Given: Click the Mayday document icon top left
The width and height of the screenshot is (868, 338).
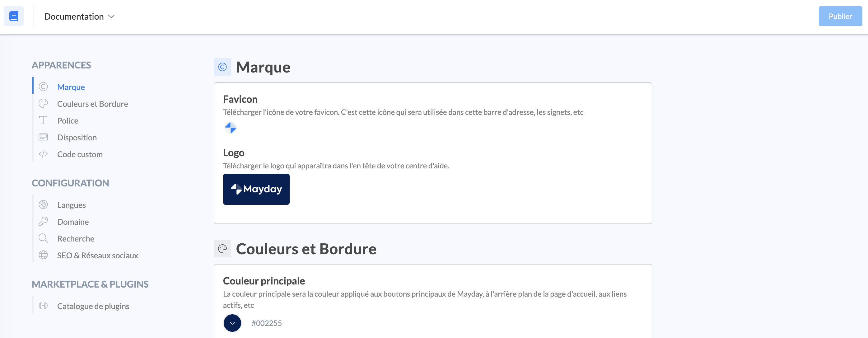Looking at the screenshot, I should 13,16.
